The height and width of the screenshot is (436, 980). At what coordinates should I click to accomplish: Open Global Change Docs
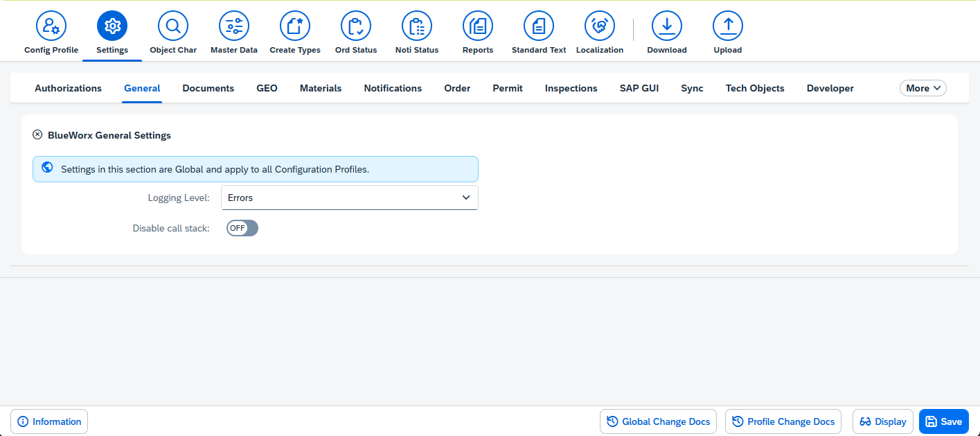658,421
